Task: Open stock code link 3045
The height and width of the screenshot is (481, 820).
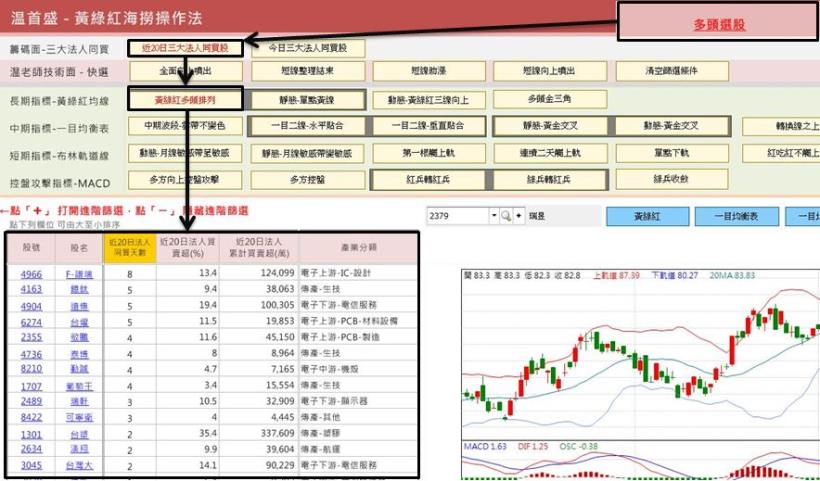Action: coord(31,465)
